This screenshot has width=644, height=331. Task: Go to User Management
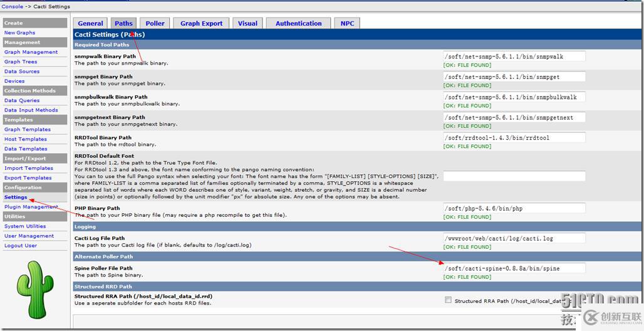[29, 236]
